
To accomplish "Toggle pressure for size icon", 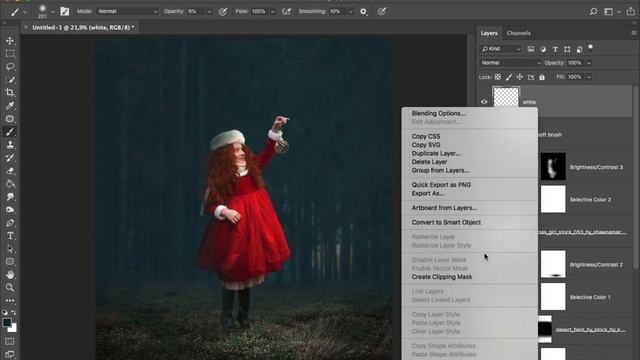I will click(382, 11).
